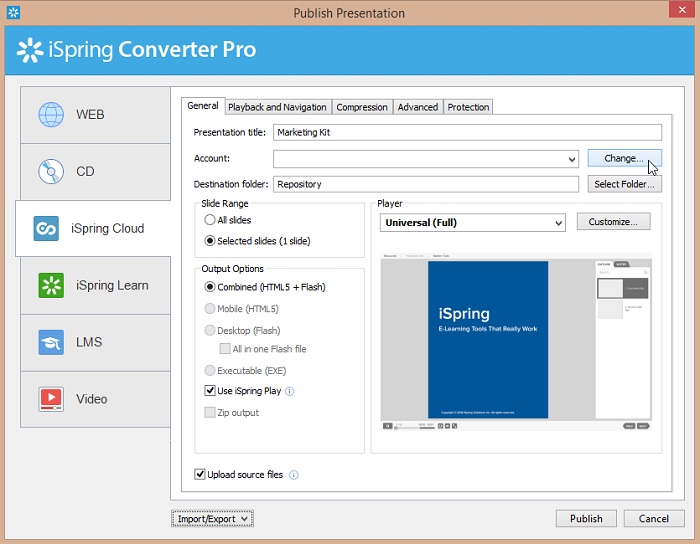Uncheck Use iSpring Play checkbox

[x=210, y=390]
